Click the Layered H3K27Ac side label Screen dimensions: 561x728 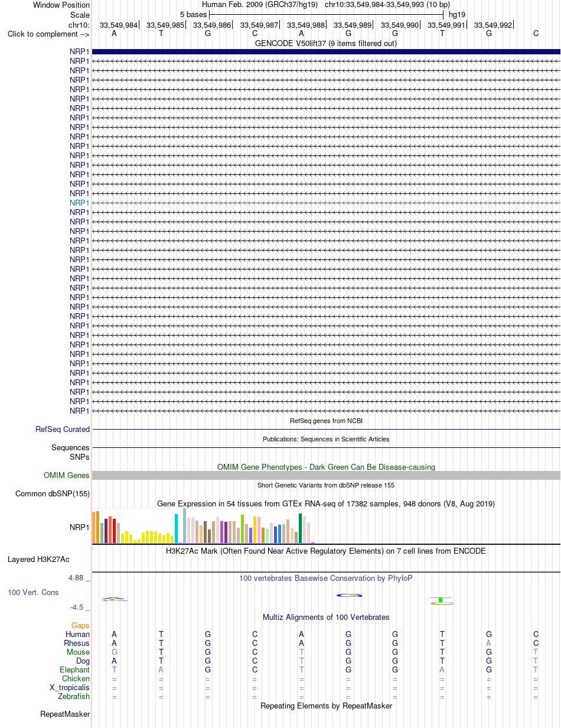pyautogui.click(x=38, y=559)
